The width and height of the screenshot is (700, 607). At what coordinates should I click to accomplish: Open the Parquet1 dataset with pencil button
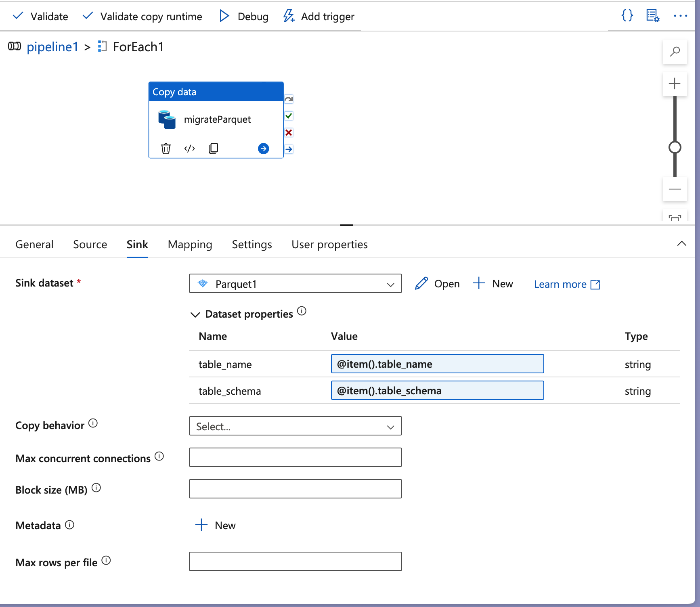pyautogui.click(x=437, y=284)
